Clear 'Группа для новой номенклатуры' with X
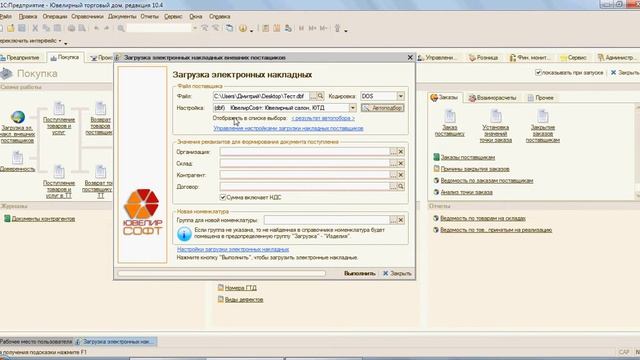Image resolution: width=640 pixels, height=360 pixels. click(401, 220)
